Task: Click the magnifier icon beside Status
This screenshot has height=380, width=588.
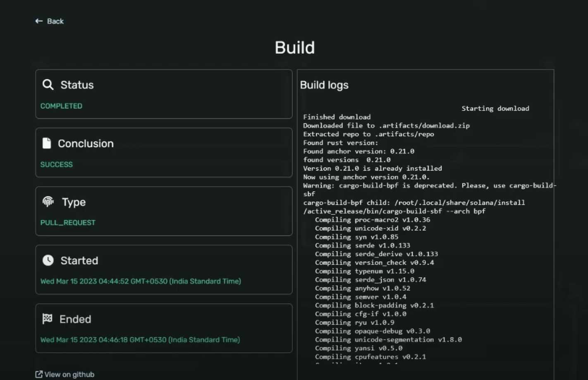Action: coord(48,85)
